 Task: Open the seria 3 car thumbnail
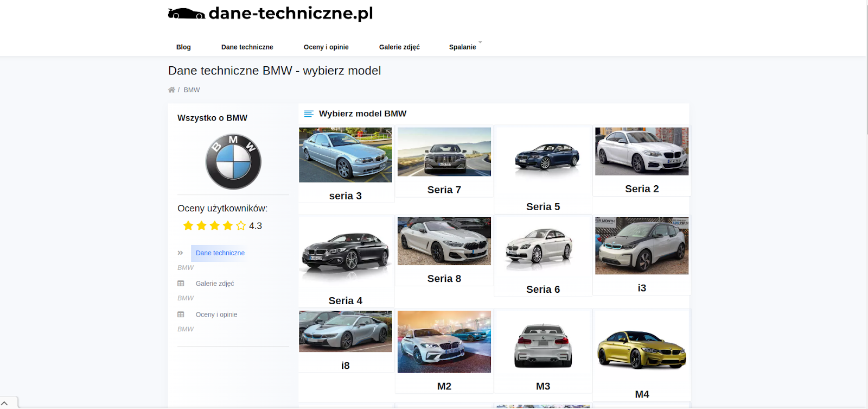coord(345,155)
